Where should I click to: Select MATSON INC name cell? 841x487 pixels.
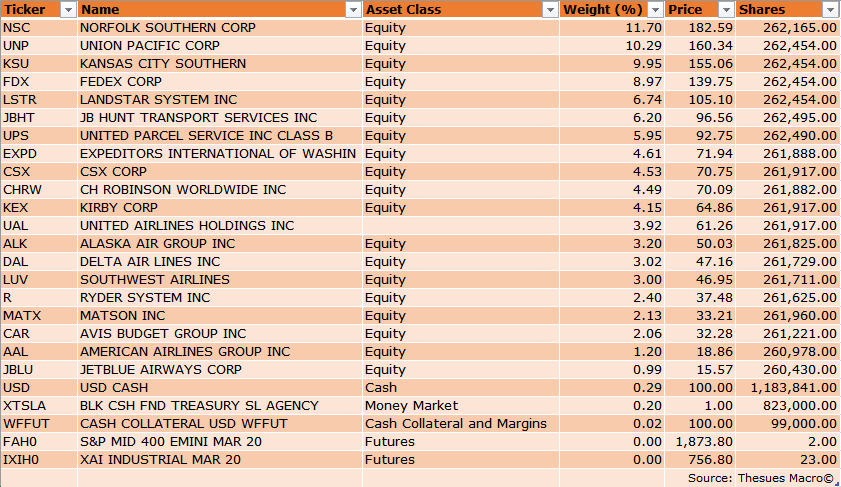click(220, 315)
